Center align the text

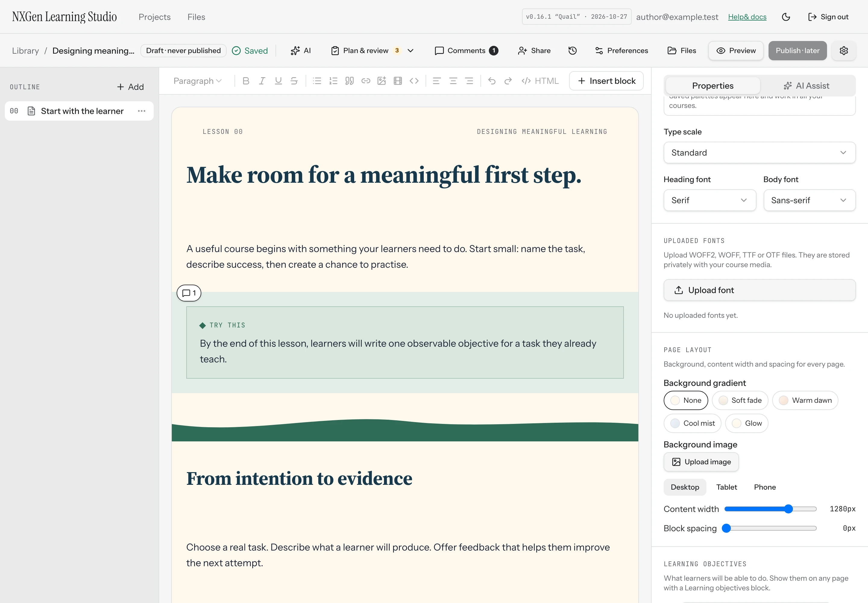[453, 81]
